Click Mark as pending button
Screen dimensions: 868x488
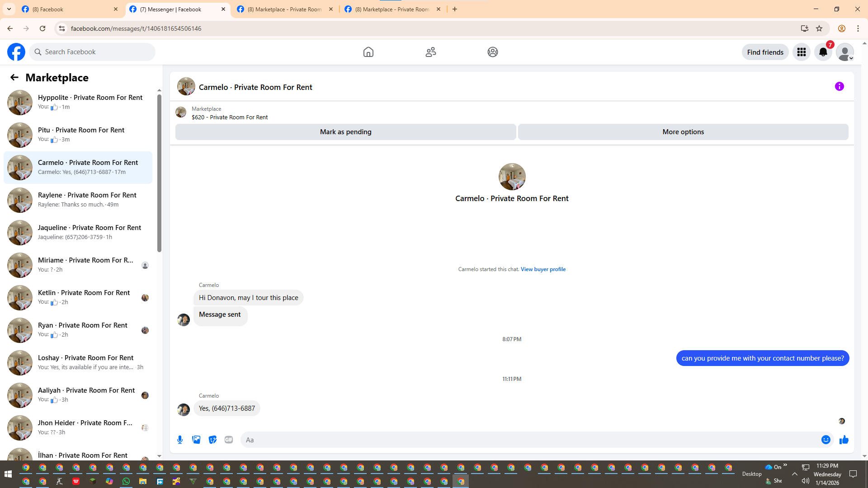pos(345,132)
